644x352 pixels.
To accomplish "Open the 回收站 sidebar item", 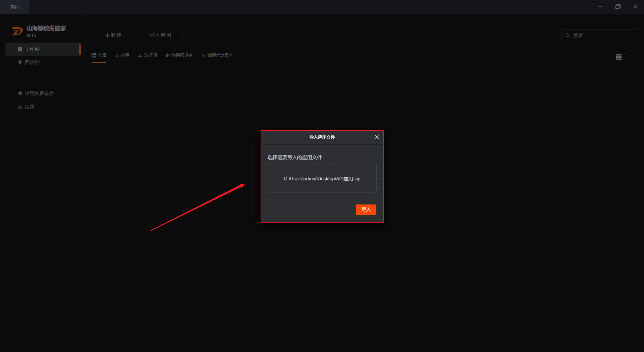I will coord(43,63).
